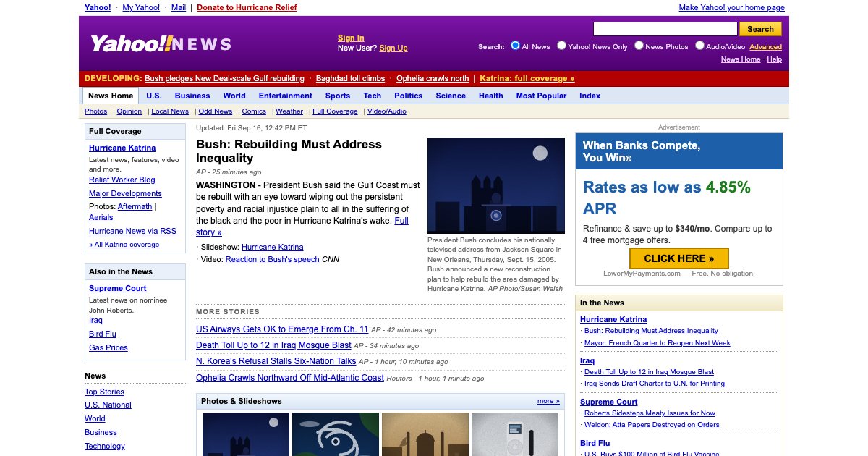Click the news search input field
Screen dimensions: 868x456
tap(665, 29)
